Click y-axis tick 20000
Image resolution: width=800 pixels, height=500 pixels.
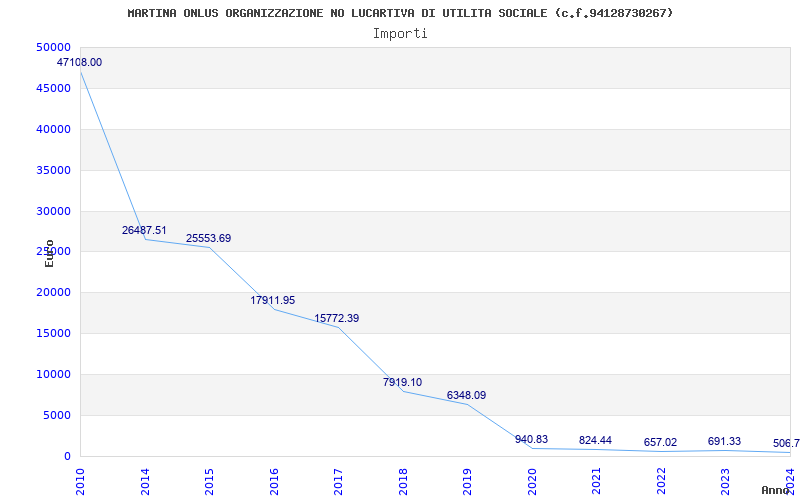coord(53,292)
